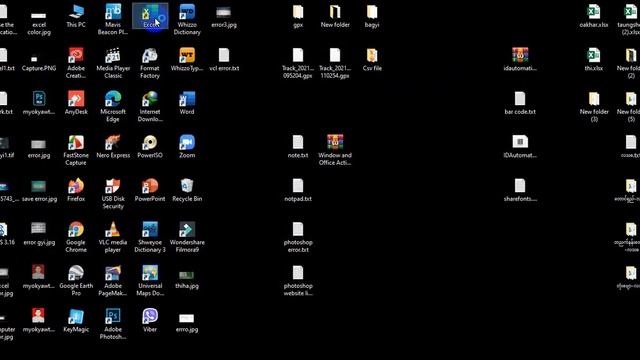Viewport: 640px width, 360px height.
Task: Select New folder (3)
Action: 594,107
